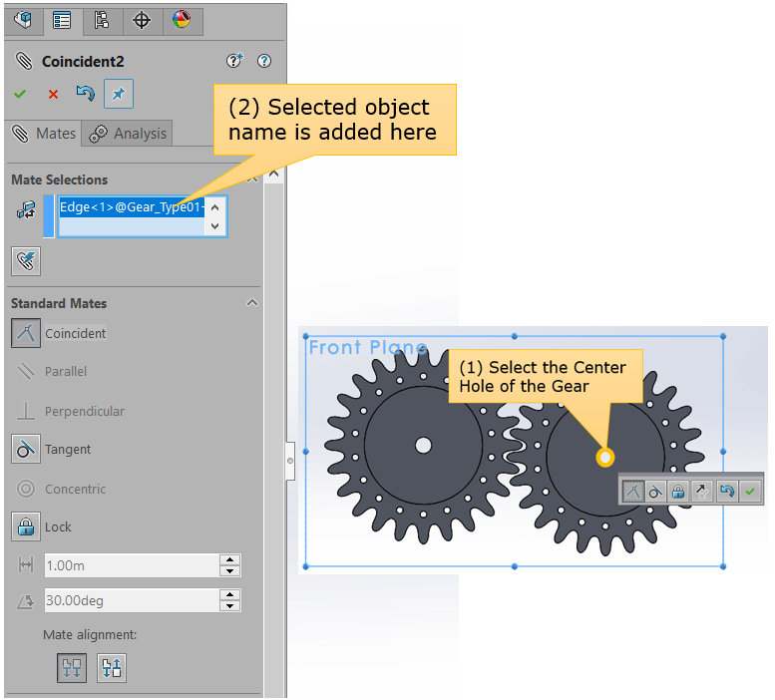
Task: Choose the Concentric mate icon
Action: coord(26,489)
